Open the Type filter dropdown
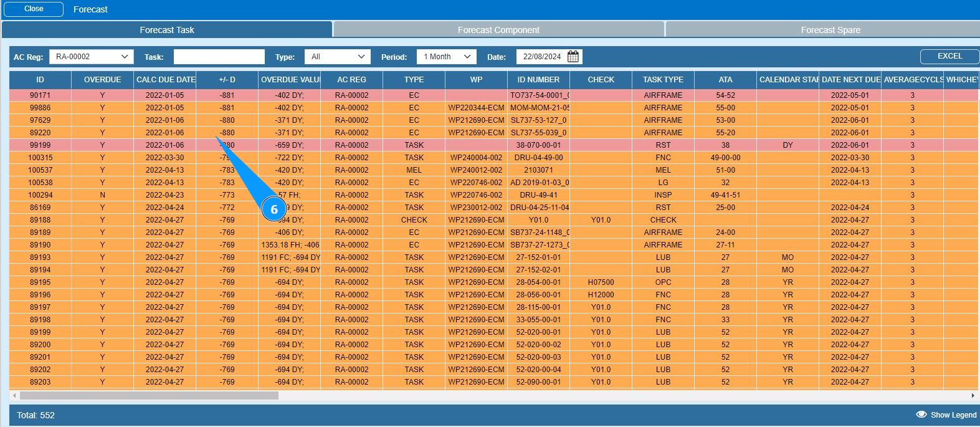The width and height of the screenshot is (980, 427). pyautogui.click(x=337, y=57)
